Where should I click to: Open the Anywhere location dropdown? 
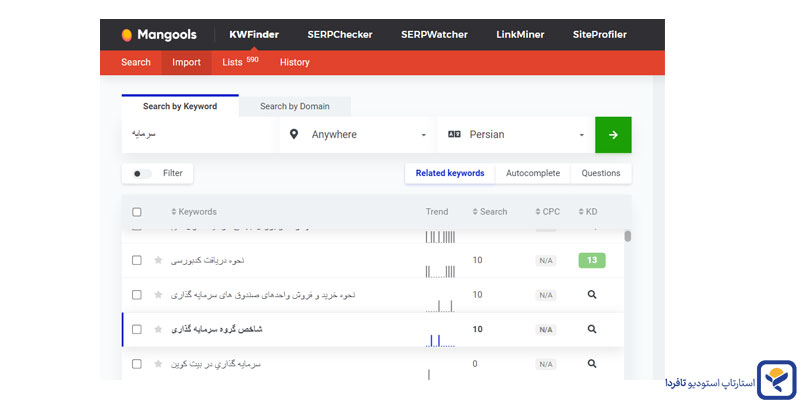pyautogui.click(x=357, y=135)
